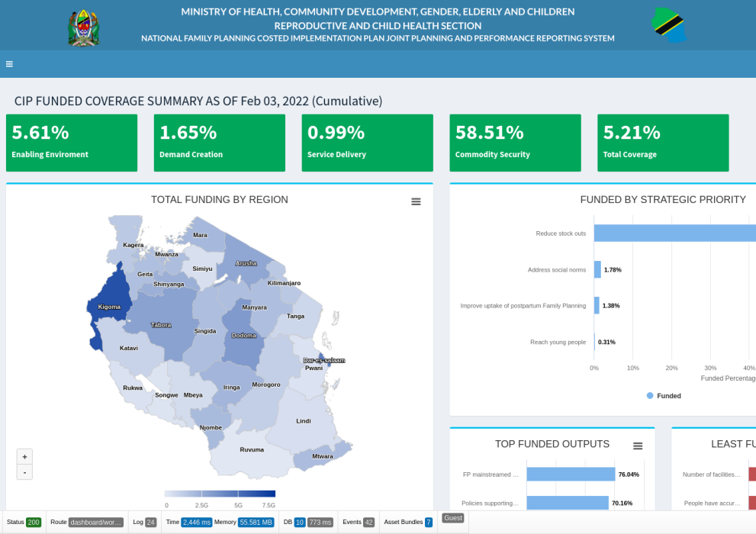Toggle the Funded legend series
Image resolution: width=756 pixels, height=534 pixels.
coord(664,396)
